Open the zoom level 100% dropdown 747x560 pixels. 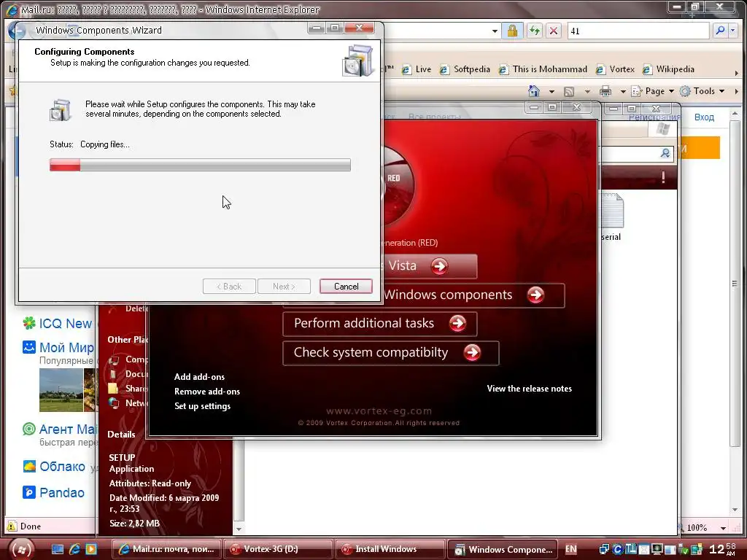click(723, 528)
